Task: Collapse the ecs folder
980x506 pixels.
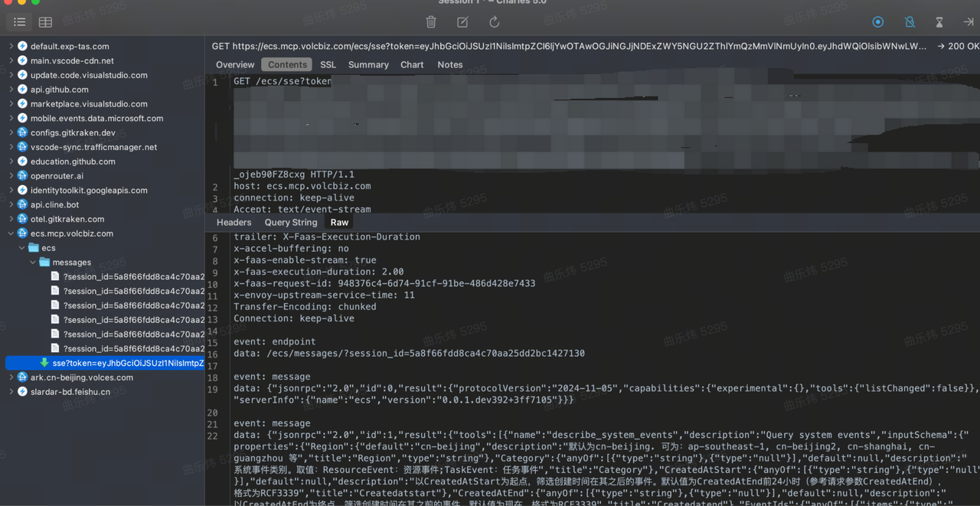Action: 21,248
